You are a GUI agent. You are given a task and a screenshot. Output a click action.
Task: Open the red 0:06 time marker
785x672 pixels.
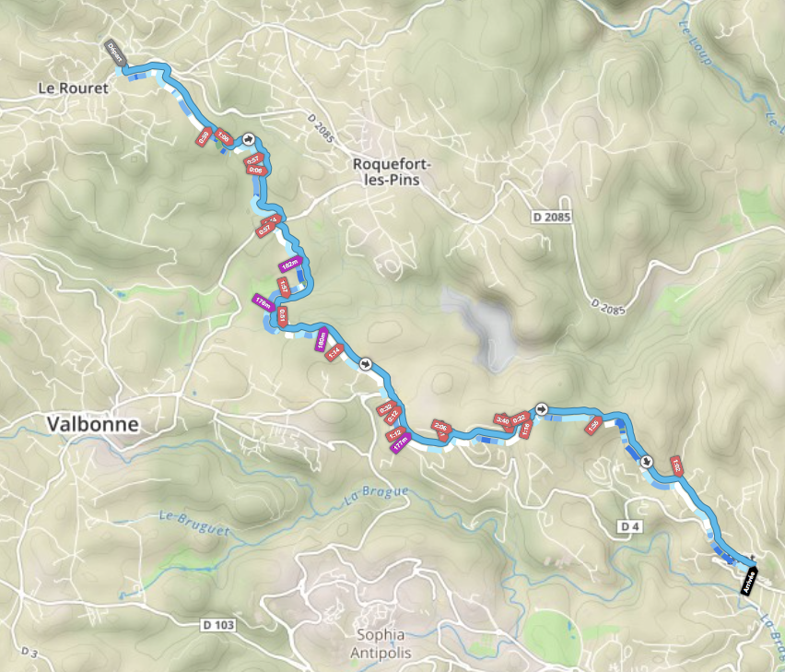257,171
